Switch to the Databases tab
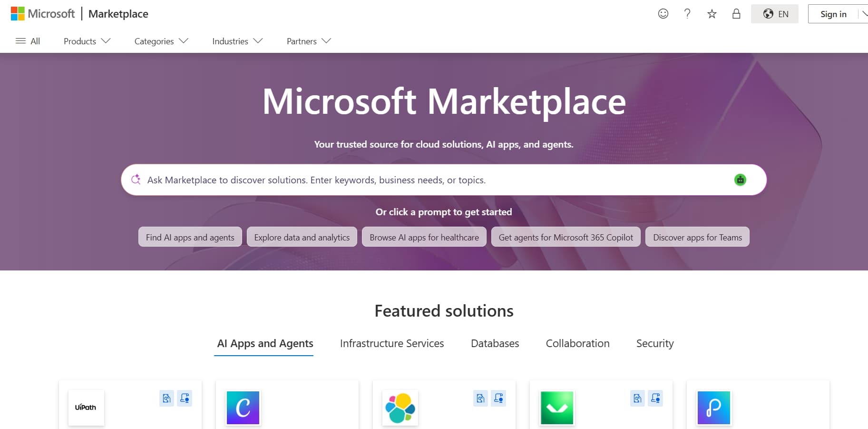Image resolution: width=868 pixels, height=429 pixels. (x=495, y=343)
